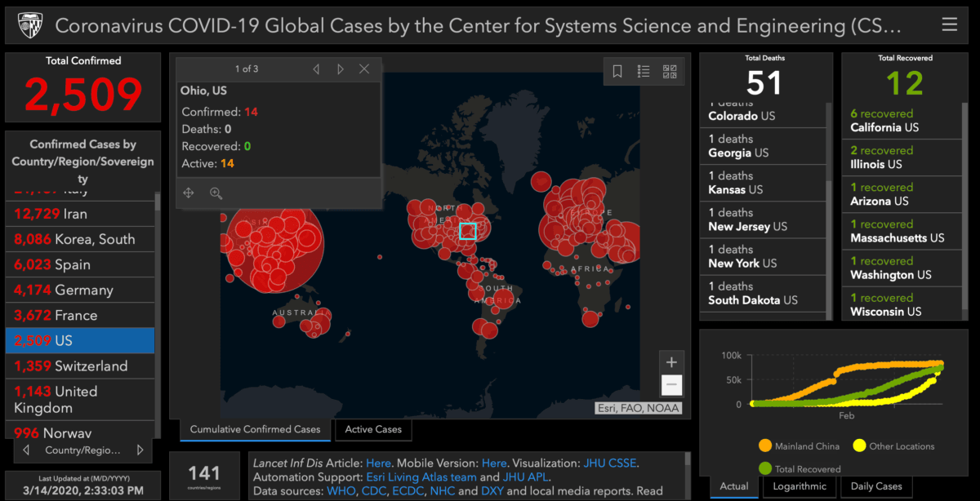Select Spain in the country list
The width and height of the screenshot is (980, 501).
pyautogui.click(x=80, y=264)
